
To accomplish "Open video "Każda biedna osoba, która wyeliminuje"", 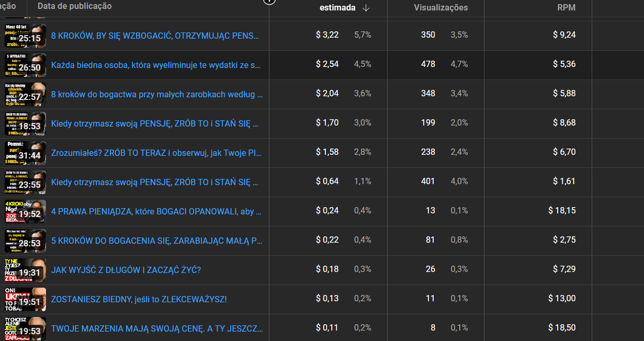I will (x=156, y=65).
